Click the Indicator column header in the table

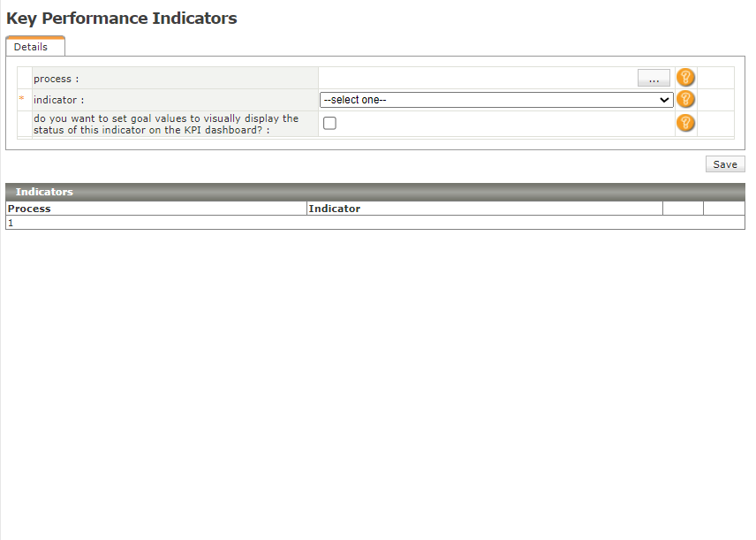coord(335,209)
